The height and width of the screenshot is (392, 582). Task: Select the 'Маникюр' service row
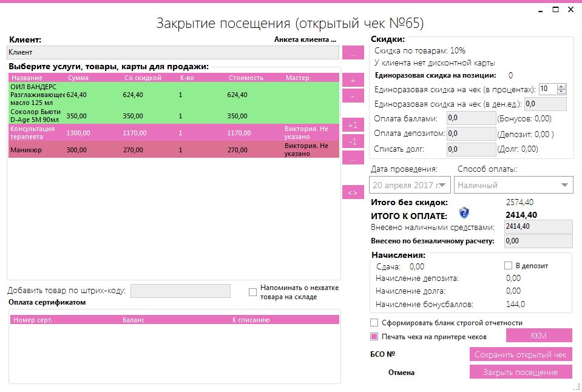click(x=174, y=150)
